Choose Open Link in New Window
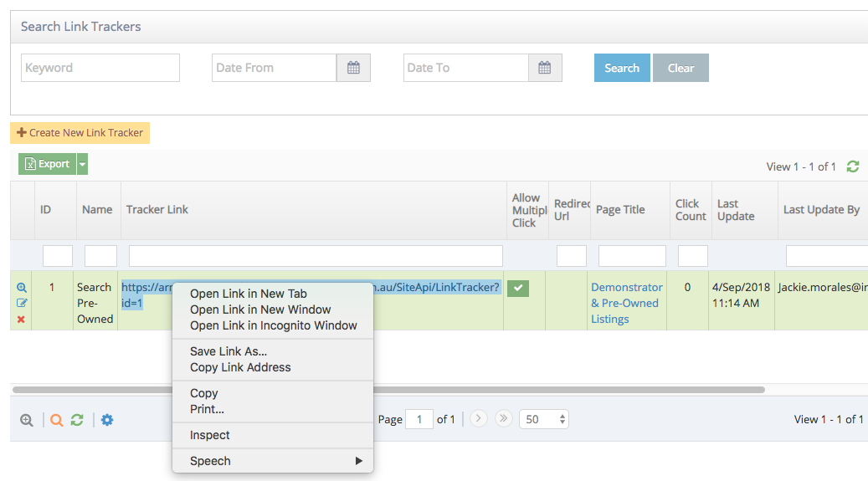 (x=273, y=310)
